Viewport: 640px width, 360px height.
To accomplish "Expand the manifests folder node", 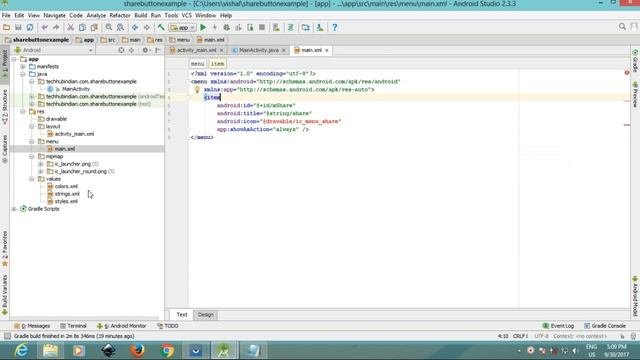I will [23, 67].
